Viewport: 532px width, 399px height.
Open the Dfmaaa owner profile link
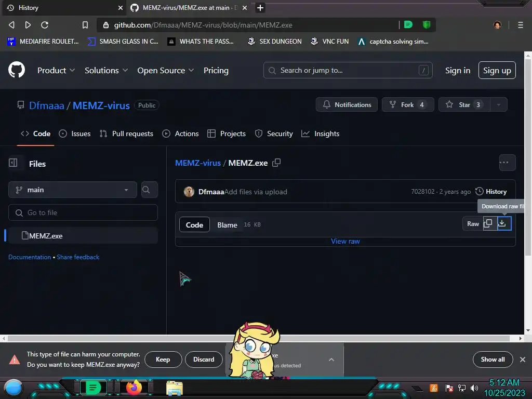coord(46,105)
